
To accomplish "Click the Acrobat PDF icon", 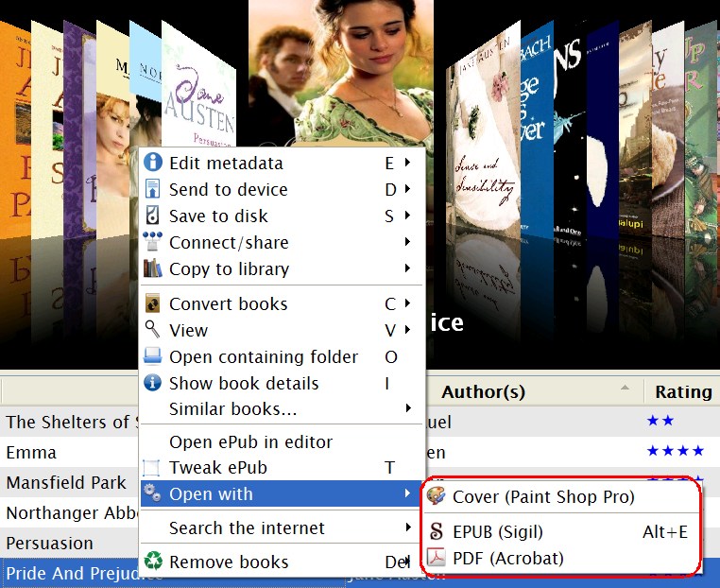I will pos(437,558).
